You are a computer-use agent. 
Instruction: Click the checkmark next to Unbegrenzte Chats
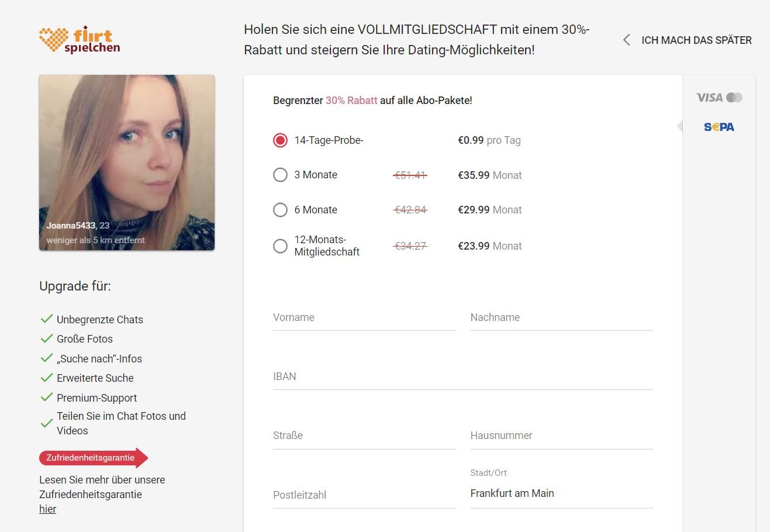(47, 319)
